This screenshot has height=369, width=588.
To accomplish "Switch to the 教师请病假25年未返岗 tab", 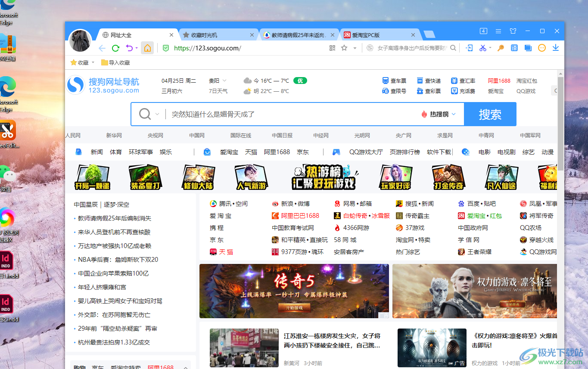I will (298, 35).
